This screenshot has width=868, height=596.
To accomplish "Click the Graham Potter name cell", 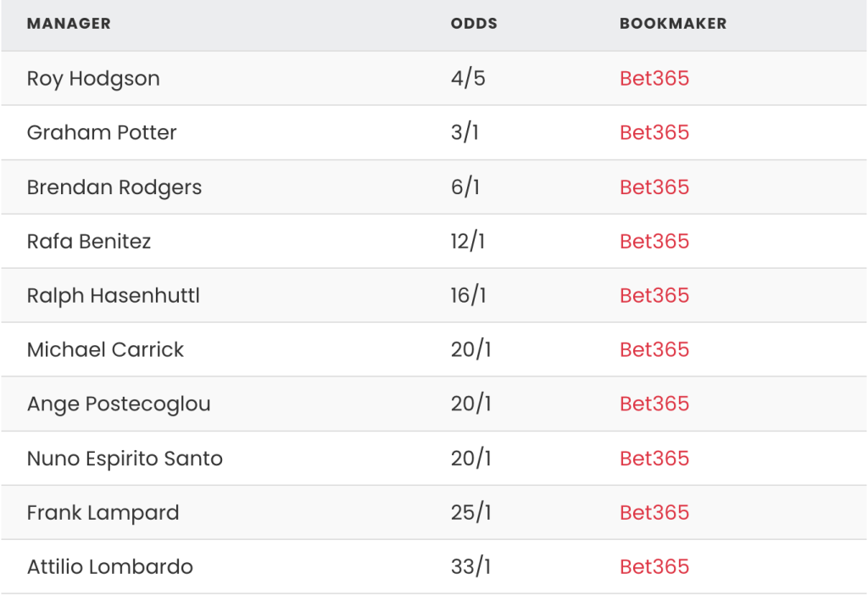I will click(102, 132).
